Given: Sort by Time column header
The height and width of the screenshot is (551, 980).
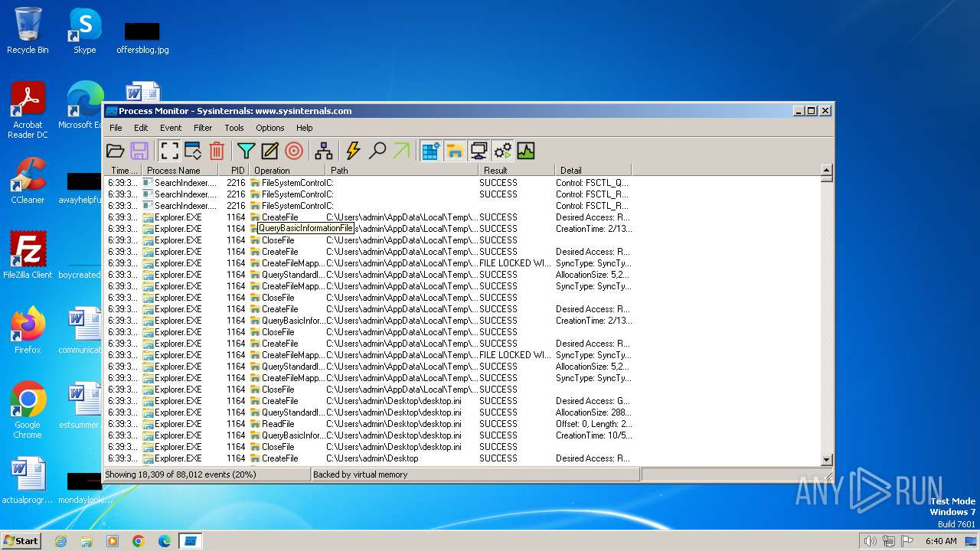Looking at the screenshot, I should pyautogui.click(x=123, y=170).
